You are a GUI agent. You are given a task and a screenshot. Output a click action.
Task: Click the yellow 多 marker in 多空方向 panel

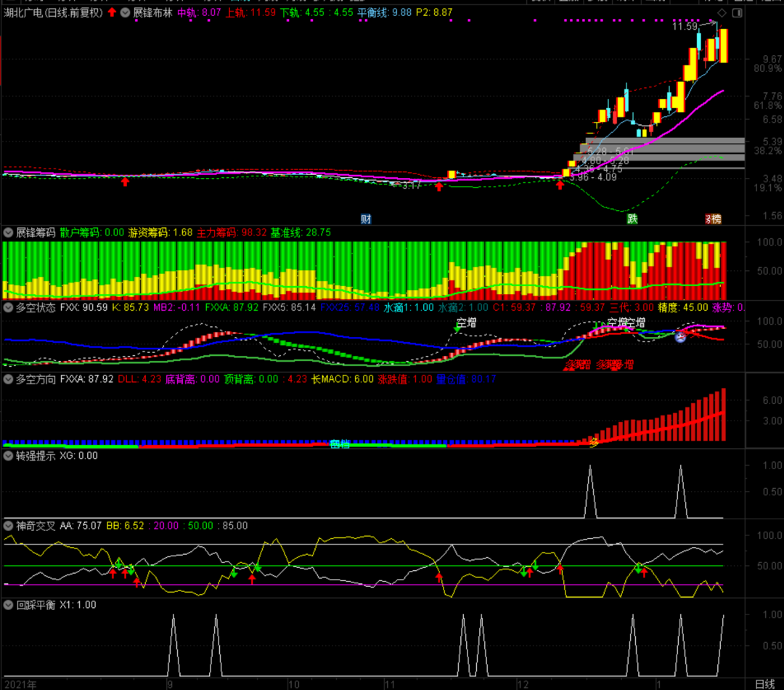pyautogui.click(x=593, y=442)
